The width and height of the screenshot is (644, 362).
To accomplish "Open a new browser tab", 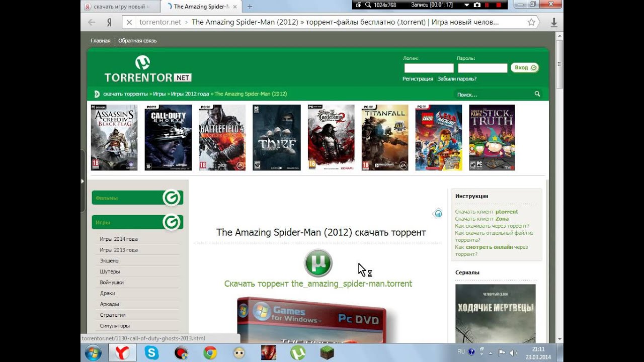I will [250, 7].
